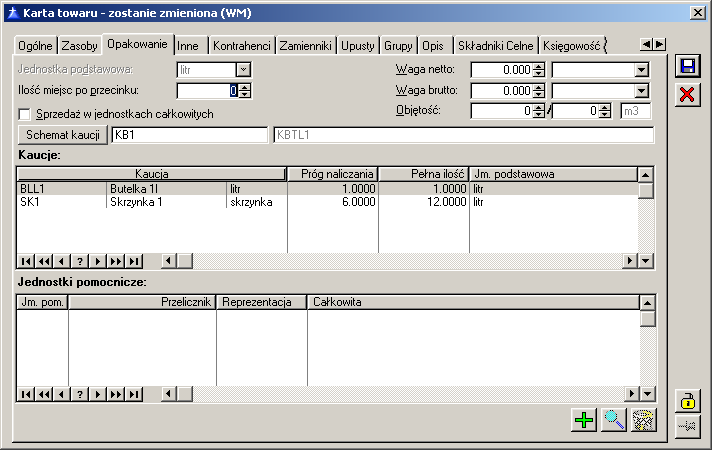Click the Całkowita column header
The width and height of the screenshot is (712, 450).
click(473, 302)
